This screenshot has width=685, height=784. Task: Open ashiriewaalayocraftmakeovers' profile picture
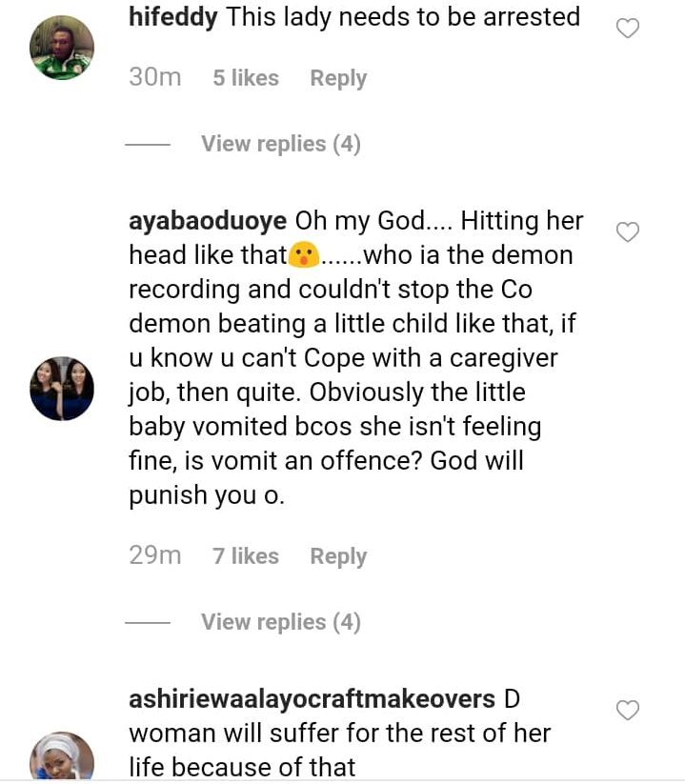[62, 759]
